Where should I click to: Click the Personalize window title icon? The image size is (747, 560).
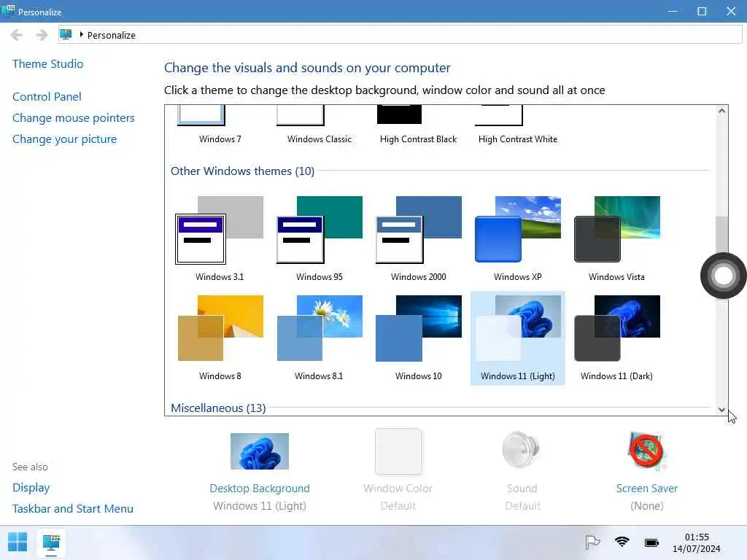(x=8, y=11)
